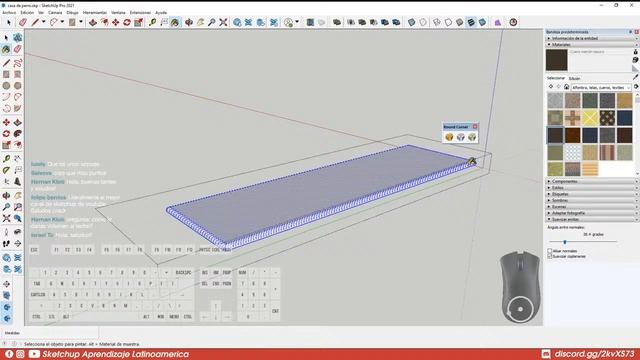Select the Pan hand tool in top toolbar

200,22
